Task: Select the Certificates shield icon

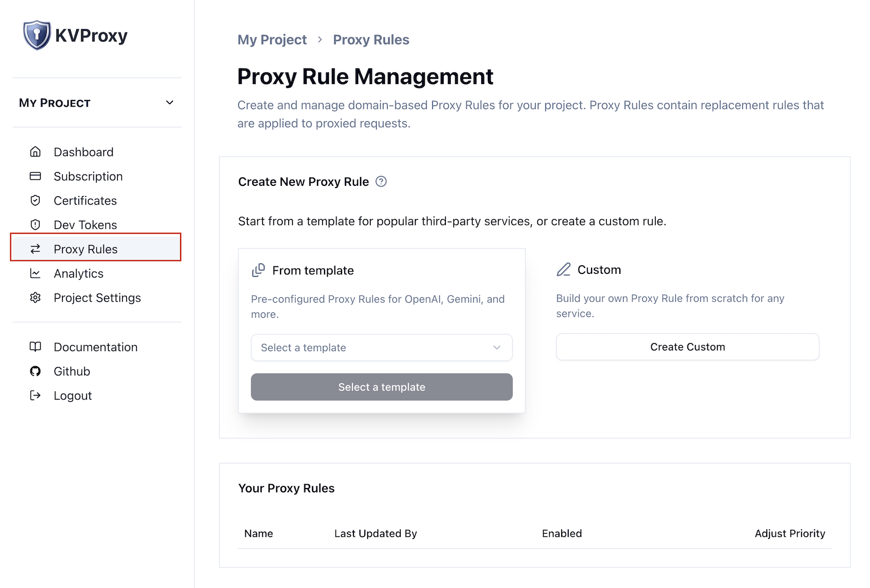Action: click(35, 200)
